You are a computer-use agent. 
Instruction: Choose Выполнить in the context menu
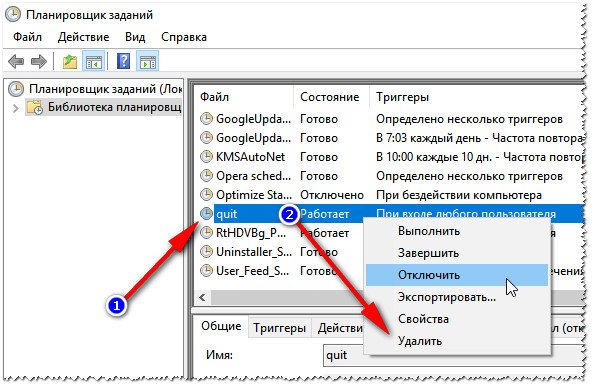point(457,231)
